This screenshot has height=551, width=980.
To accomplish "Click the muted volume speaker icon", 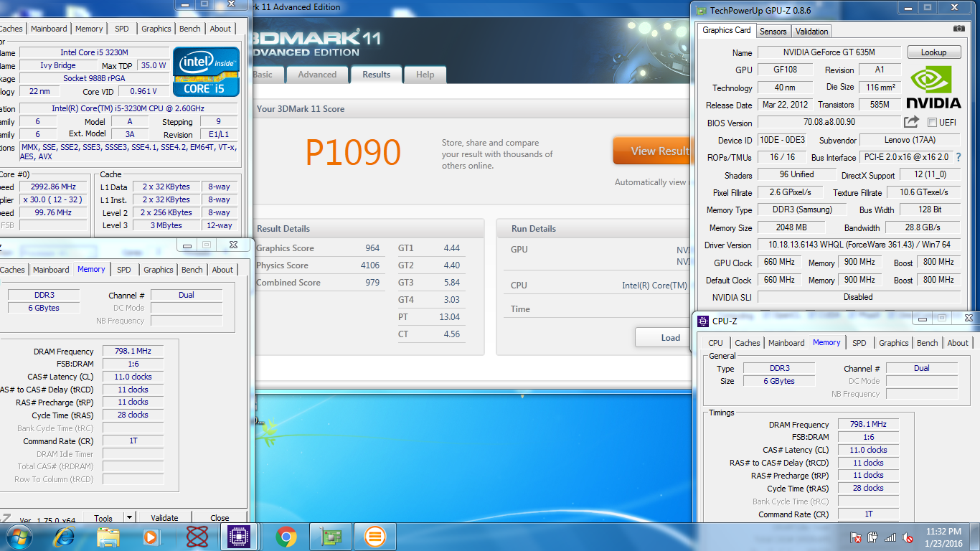I will pyautogui.click(x=908, y=537).
